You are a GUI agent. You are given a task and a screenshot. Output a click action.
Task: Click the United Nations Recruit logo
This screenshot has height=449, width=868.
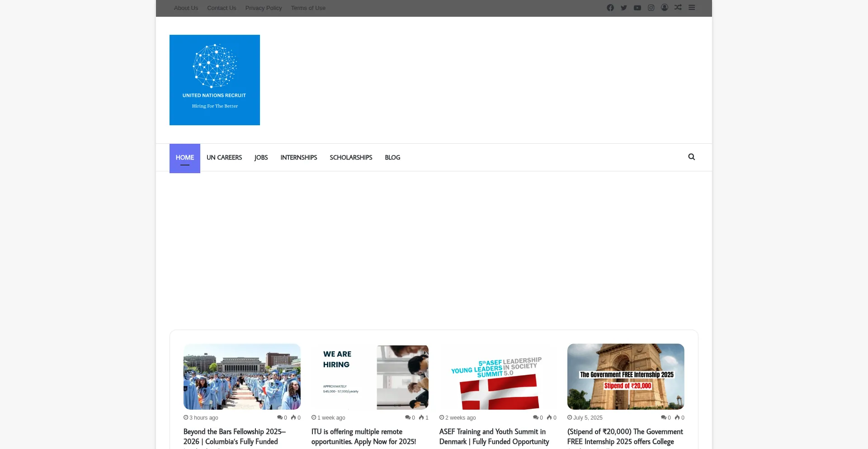pyautogui.click(x=215, y=80)
